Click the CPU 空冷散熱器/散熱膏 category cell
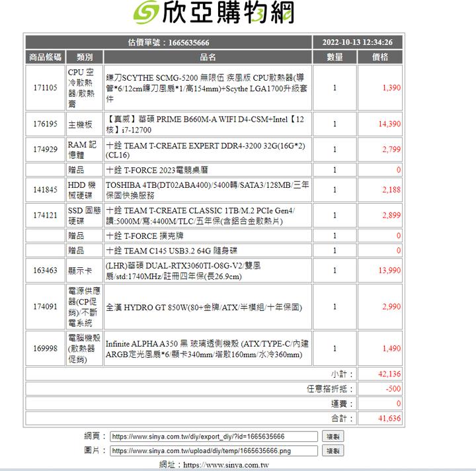 85,88
